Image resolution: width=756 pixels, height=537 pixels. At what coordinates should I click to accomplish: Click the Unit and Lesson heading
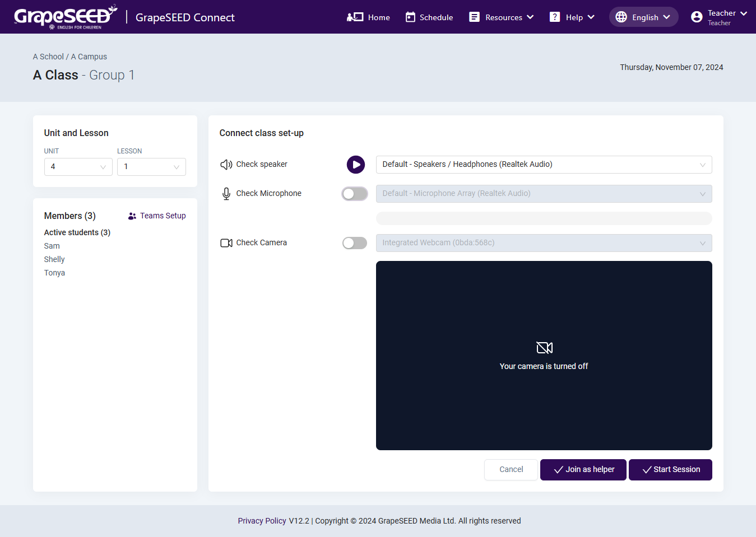76,133
